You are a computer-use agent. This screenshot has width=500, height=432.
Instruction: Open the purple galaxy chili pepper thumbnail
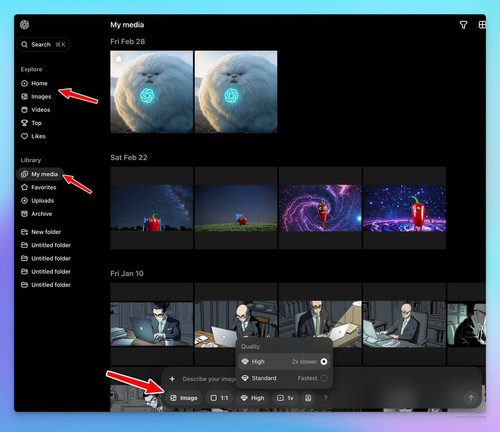(x=320, y=208)
